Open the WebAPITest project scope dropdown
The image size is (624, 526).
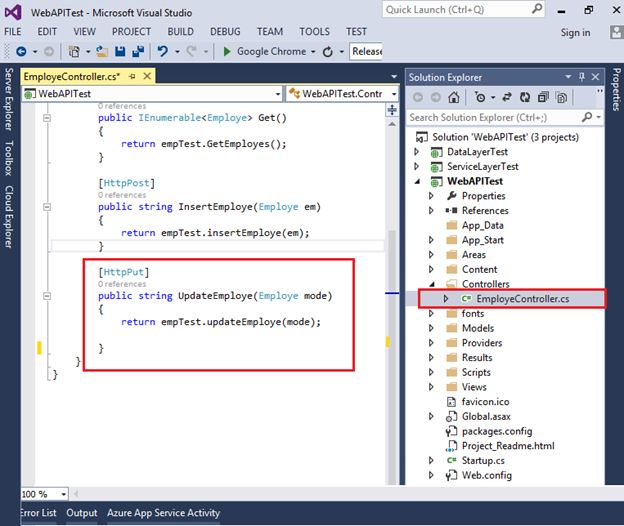tap(276, 93)
